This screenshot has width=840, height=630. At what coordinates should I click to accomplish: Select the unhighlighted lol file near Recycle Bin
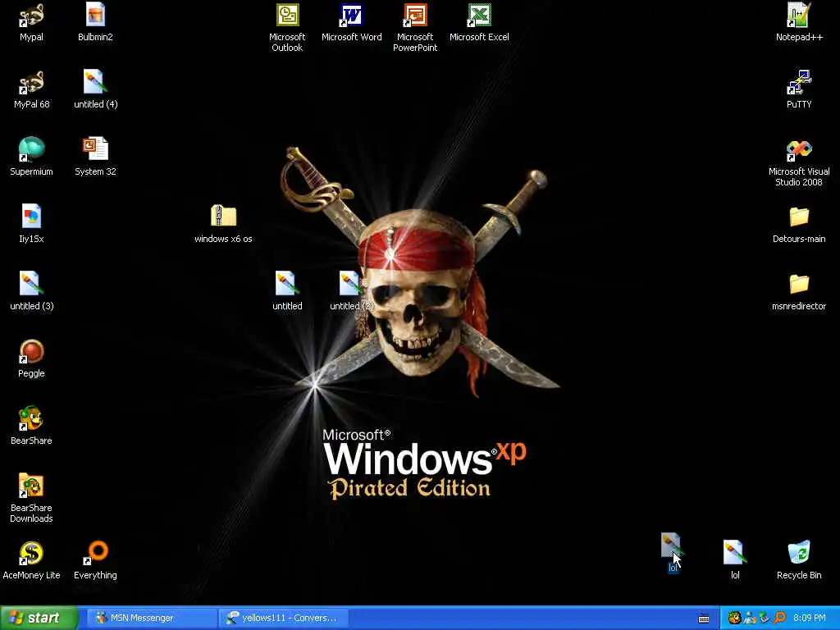(734, 560)
